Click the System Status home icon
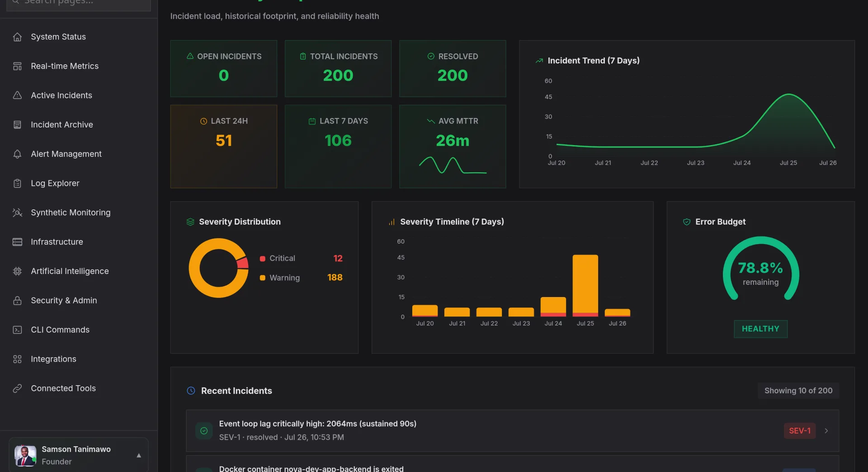Screen dimensions: 868x472 [x=17, y=37]
